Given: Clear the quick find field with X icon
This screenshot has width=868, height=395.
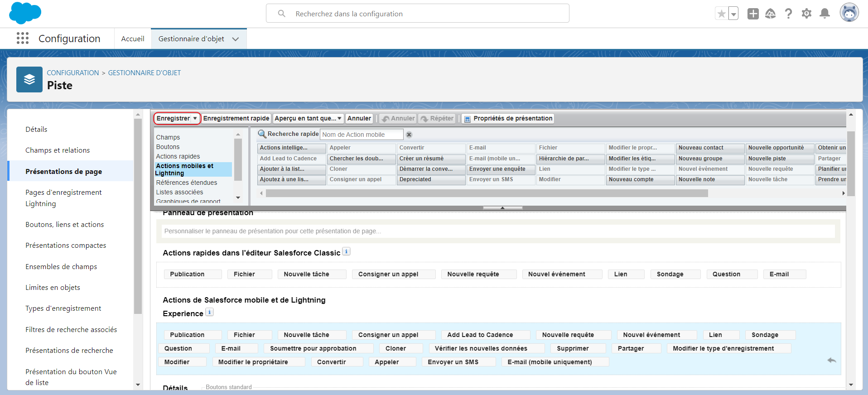Looking at the screenshot, I should (x=409, y=135).
